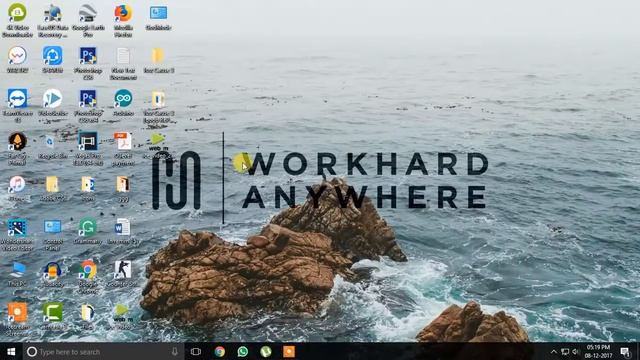
Task: Open the volume control in system tray
Action: tap(576, 351)
